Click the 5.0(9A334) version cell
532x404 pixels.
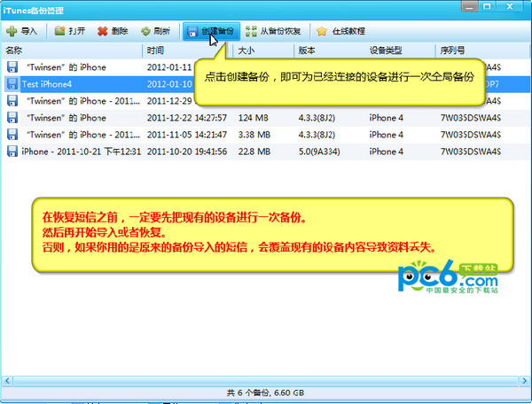pyautogui.click(x=319, y=151)
